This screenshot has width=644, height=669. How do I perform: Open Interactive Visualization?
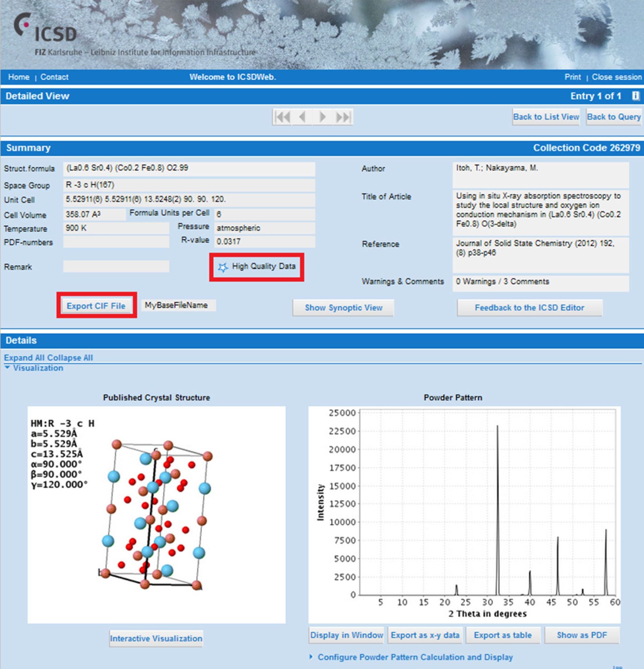pos(156,638)
